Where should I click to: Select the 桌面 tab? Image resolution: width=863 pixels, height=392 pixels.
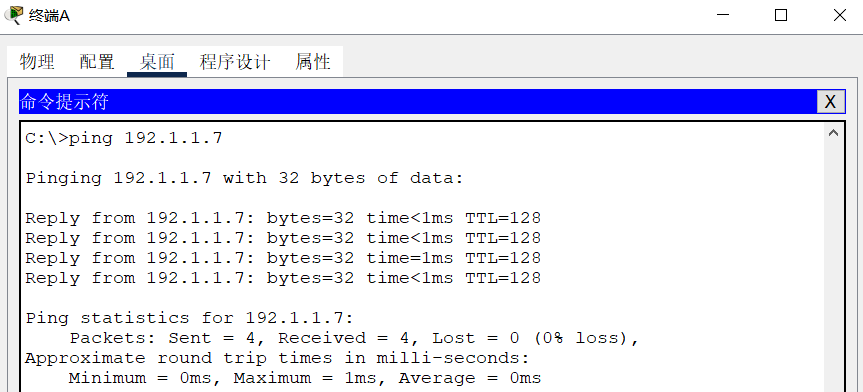(157, 61)
